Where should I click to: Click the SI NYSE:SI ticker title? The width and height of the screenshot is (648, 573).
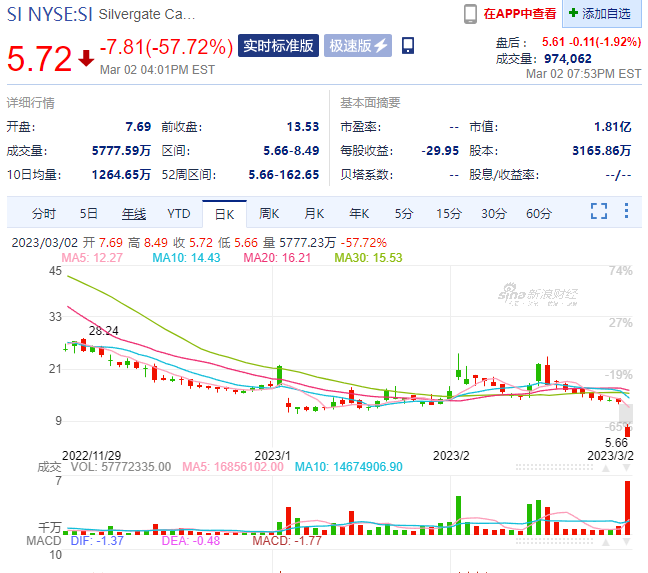pos(50,14)
